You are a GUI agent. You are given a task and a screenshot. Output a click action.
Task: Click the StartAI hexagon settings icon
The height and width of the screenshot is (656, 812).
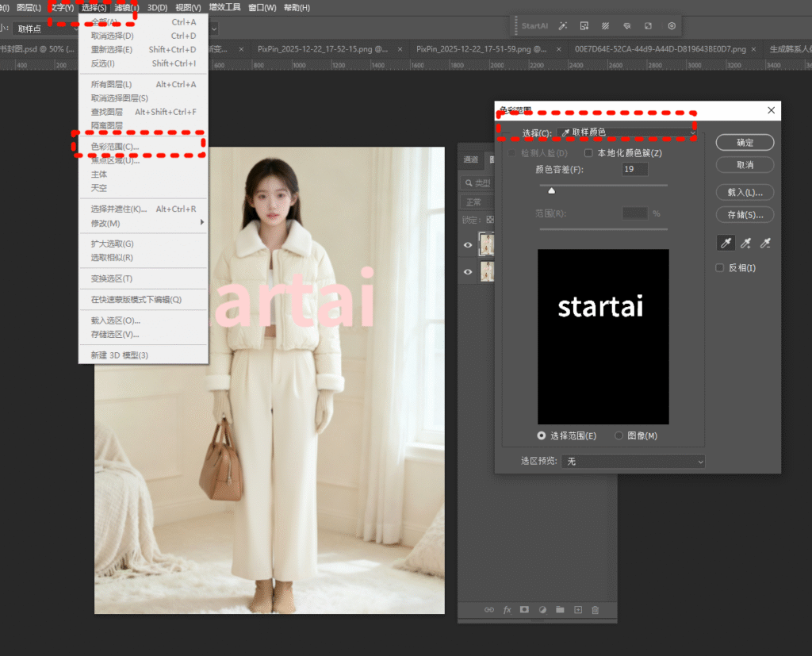point(672,25)
